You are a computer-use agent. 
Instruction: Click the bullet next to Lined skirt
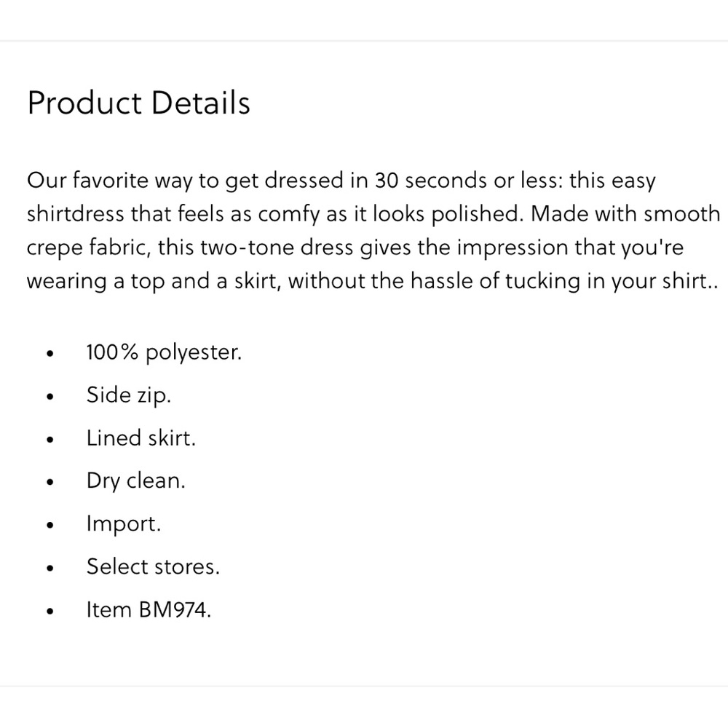point(50,440)
